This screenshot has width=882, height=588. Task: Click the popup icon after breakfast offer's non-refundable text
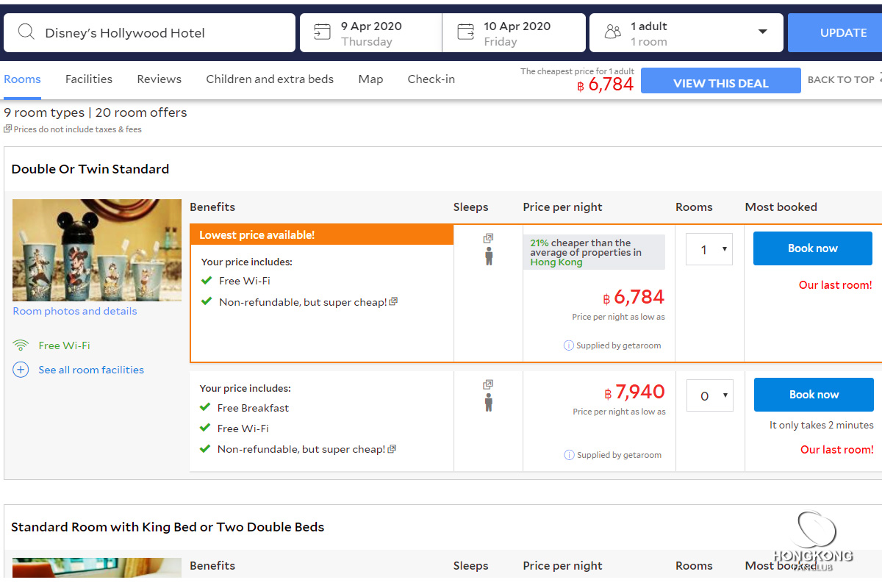(392, 449)
